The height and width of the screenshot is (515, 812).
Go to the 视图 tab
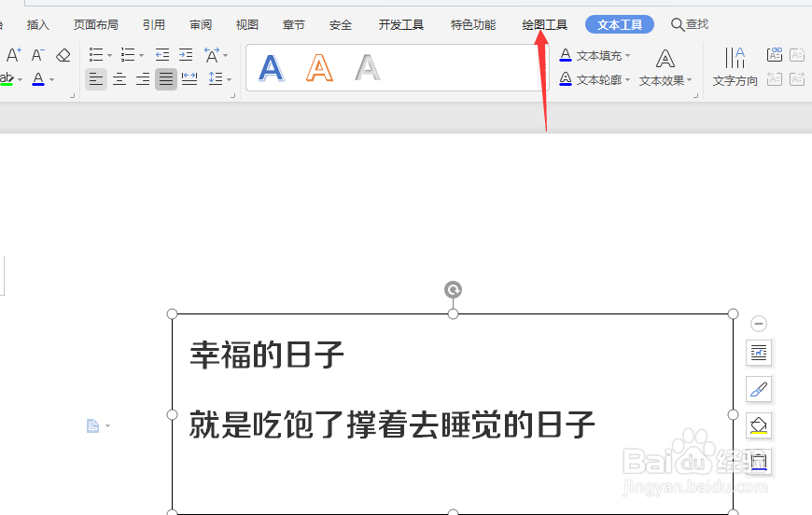(x=247, y=25)
